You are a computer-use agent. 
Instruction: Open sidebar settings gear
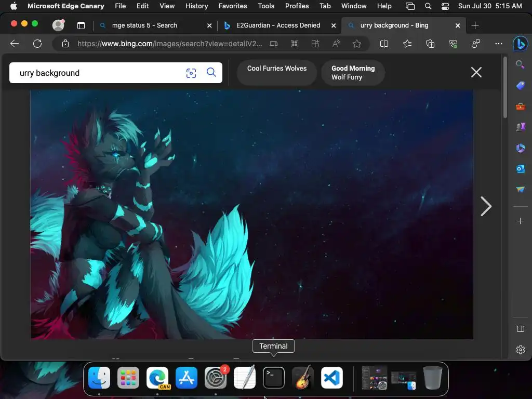pos(520,350)
